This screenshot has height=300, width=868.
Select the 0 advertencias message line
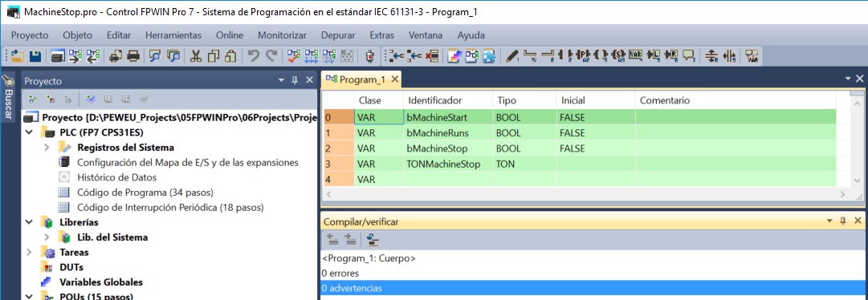593,288
